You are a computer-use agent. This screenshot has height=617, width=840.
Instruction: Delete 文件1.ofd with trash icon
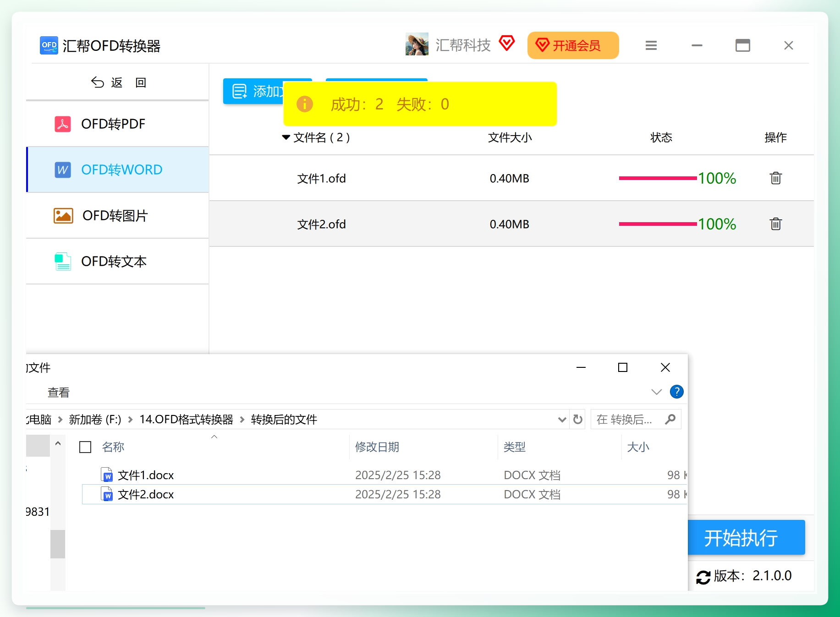[776, 178]
